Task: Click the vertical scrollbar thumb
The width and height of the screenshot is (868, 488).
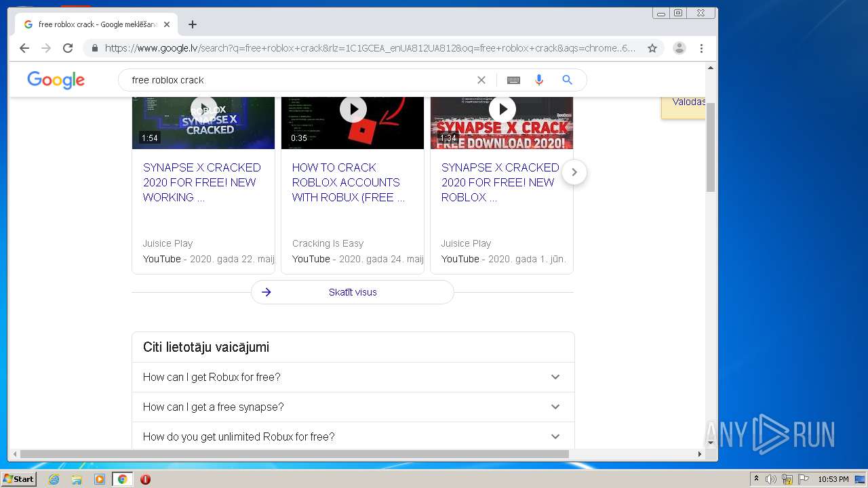Action: tap(711, 148)
